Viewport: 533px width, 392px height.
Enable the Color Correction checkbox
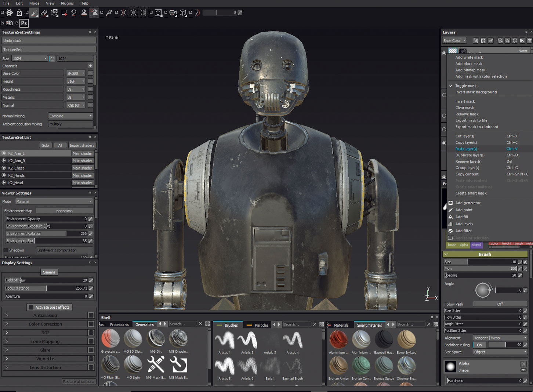[x=91, y=324]
